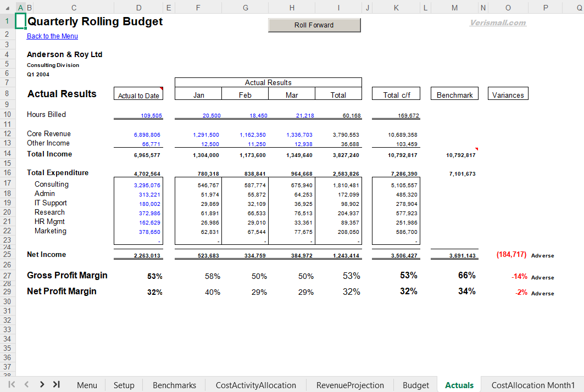Open the Budget sheet tab

[x=415, y=385]
